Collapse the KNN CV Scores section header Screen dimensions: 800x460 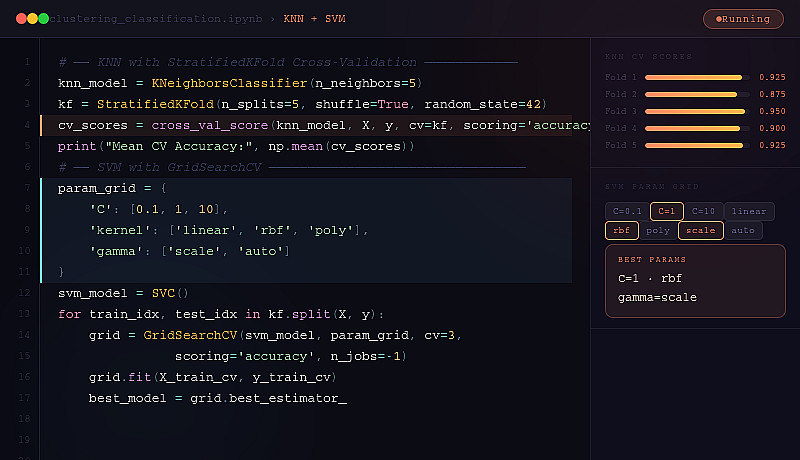point(648,56)
